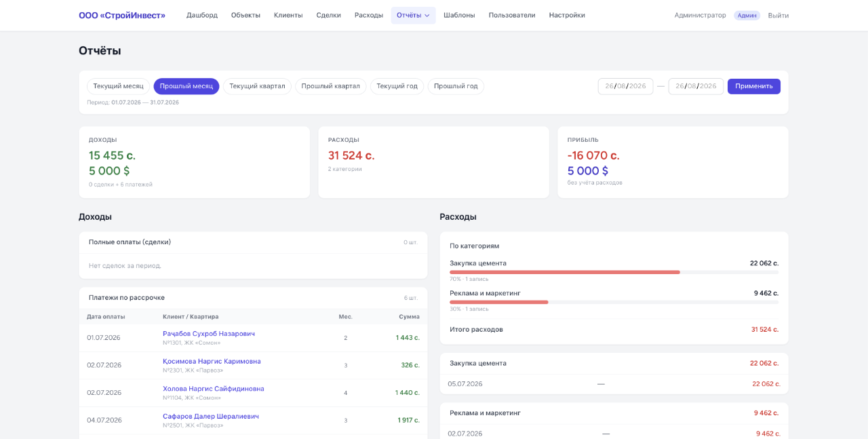
Task: Click the Администратор user name
Action: [700, 15]
